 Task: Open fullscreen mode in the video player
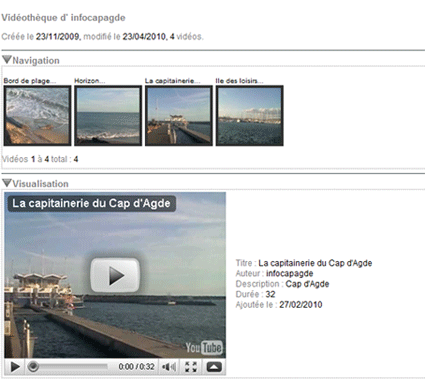[191, 367]
